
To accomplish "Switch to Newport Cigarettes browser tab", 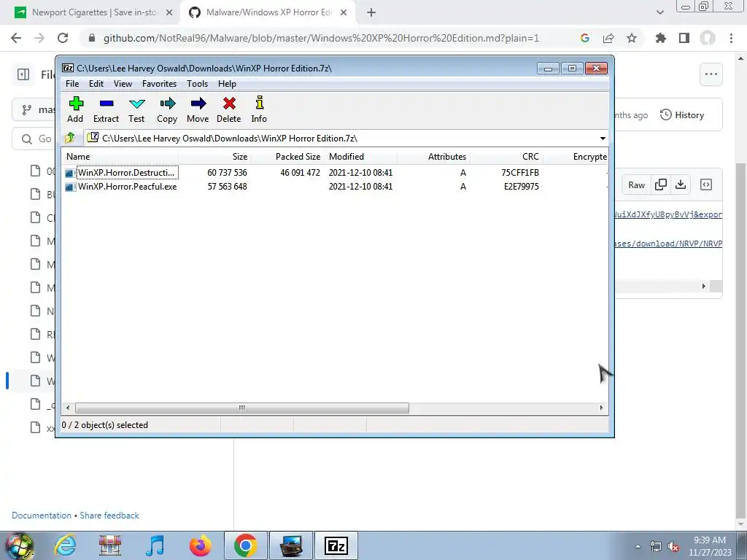I will coord(93,12).
